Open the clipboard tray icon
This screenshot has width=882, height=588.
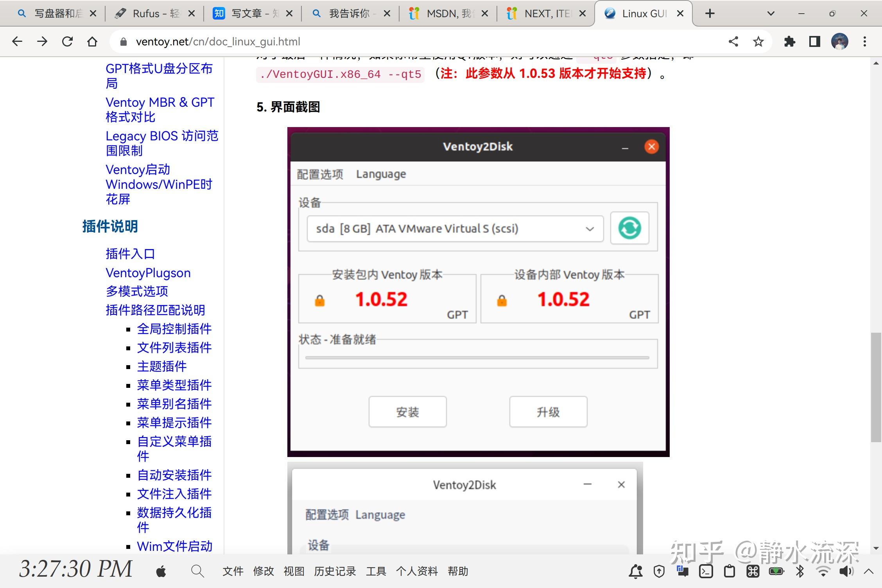tap(730, 572)
